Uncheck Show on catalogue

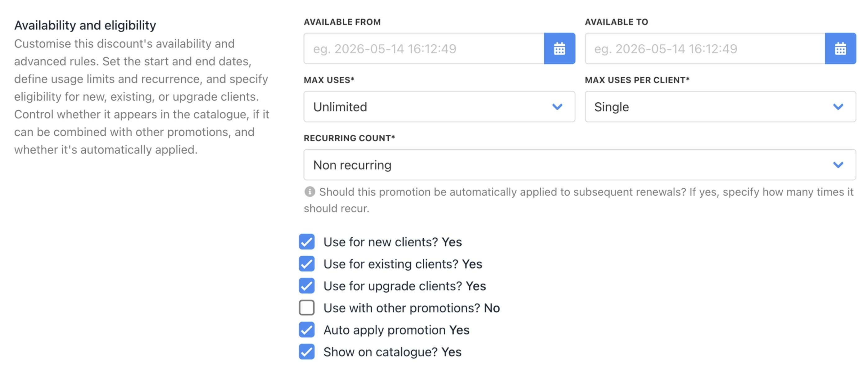(307, 352)
